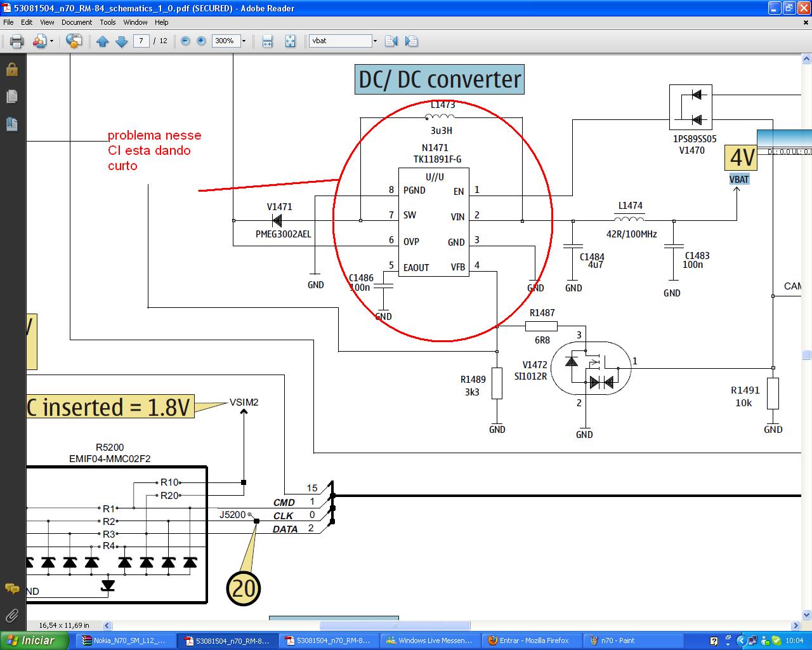Click the 300% zoom level field
The image size is (812, 650).
point(225,41)
